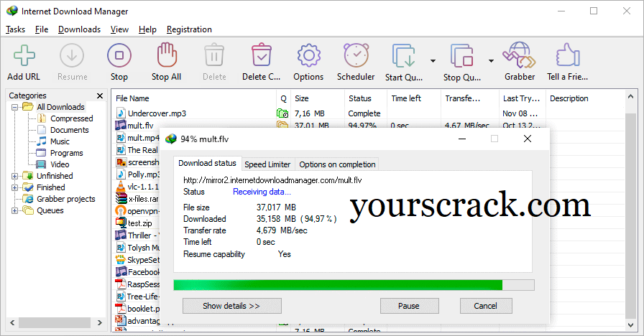Pause the mult.flv download

(409, 306)
